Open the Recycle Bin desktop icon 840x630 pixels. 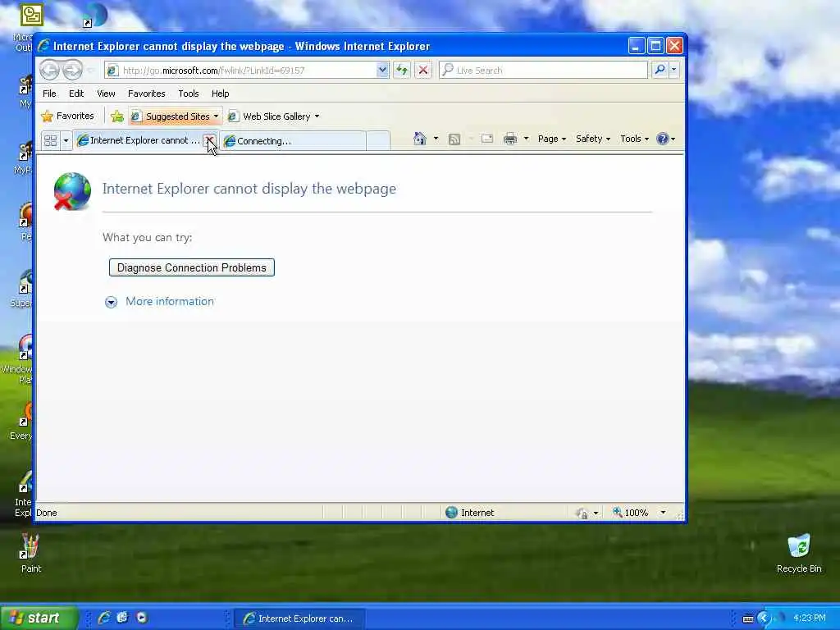(799, 553)
